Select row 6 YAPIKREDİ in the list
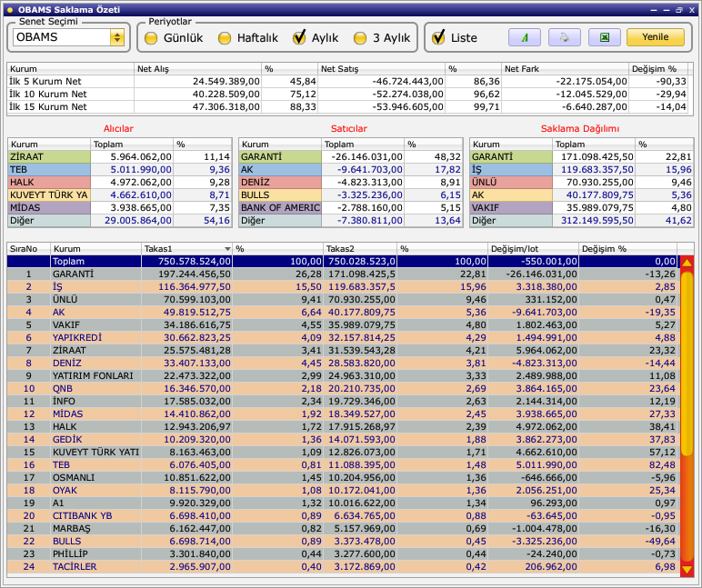The width and height of the screenshot is (702, 588). click(343, 338)
